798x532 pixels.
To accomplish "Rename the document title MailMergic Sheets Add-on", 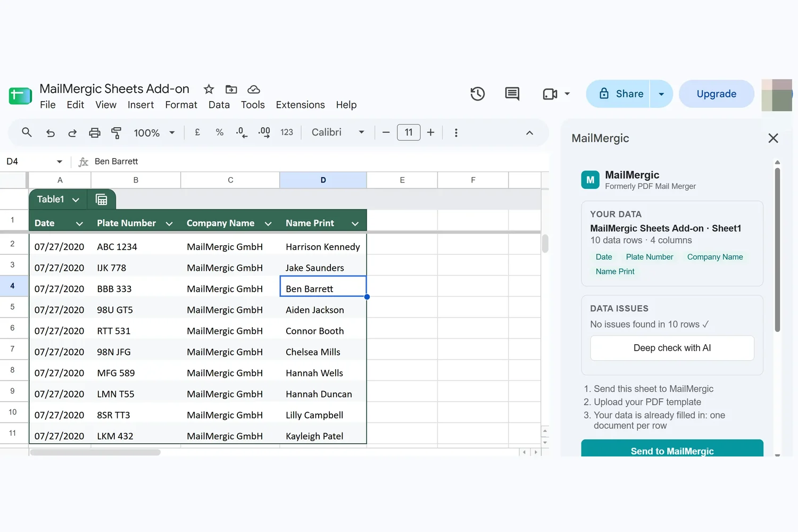I will [x=114, y=89].
